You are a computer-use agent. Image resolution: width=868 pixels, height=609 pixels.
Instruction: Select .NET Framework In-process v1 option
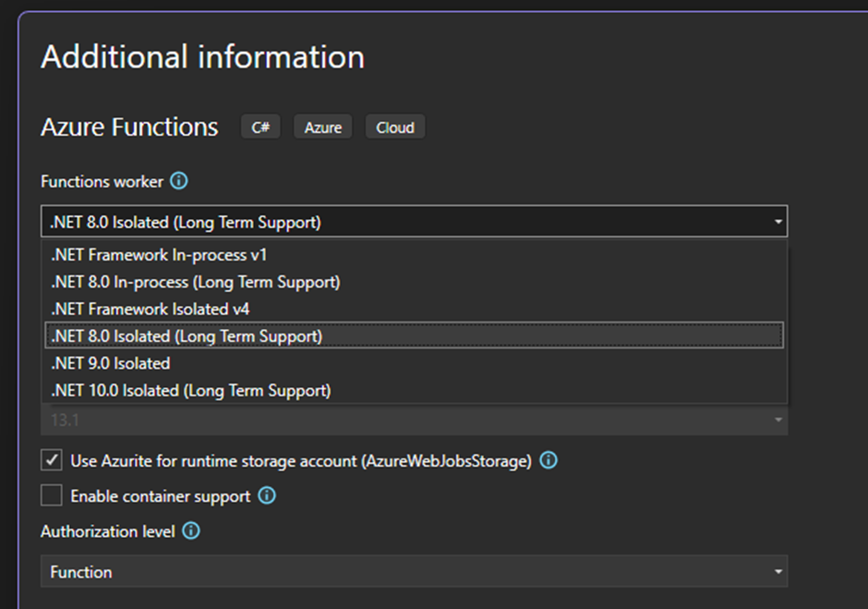tap(159, 254)
